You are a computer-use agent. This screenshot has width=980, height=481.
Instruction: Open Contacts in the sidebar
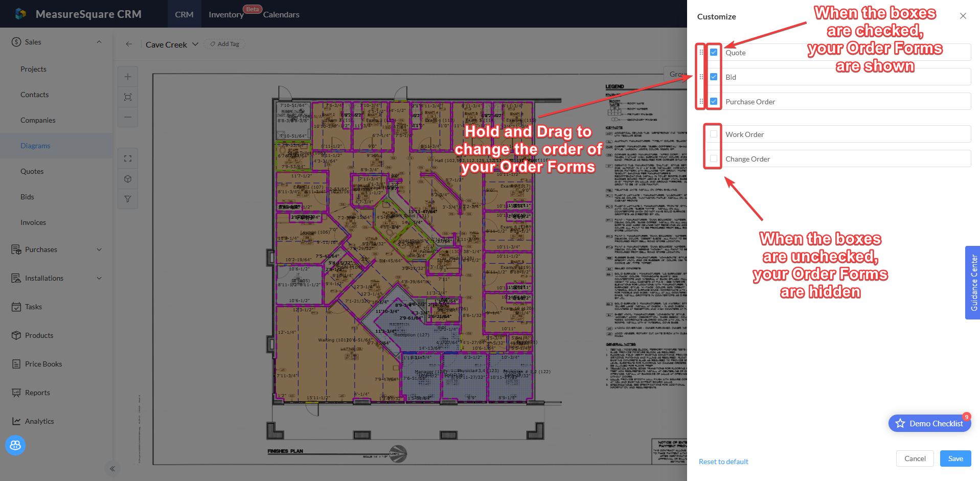click(x=34, y=95)
